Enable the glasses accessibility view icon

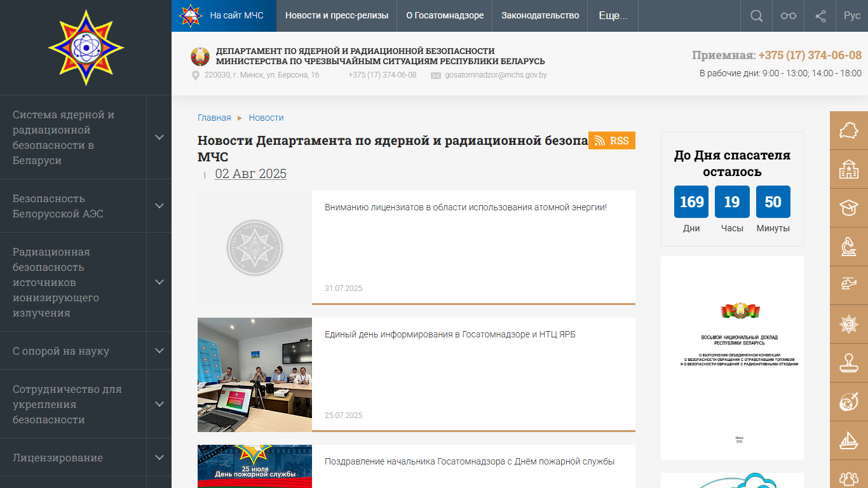tap(789, 16)
